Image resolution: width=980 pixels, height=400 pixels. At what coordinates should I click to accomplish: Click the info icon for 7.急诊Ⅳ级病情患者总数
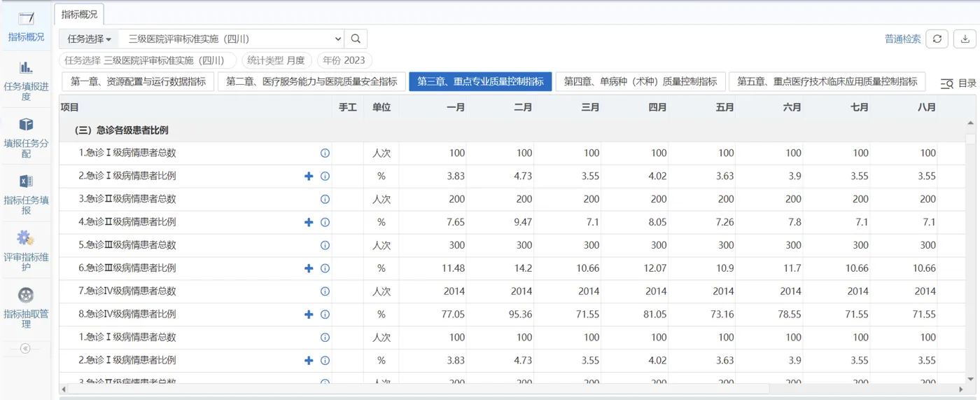tap(325, 291)
